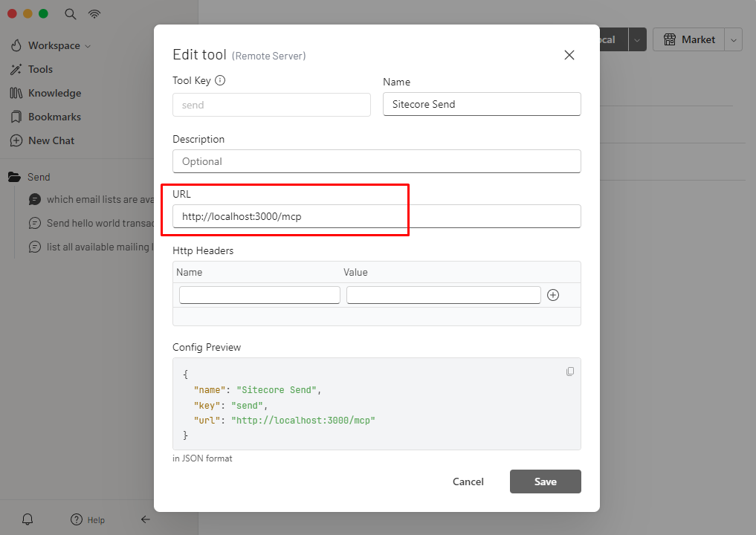Copy the config preview JSON
The height and width of the screenshot is (535, 756).
point(570,372)
